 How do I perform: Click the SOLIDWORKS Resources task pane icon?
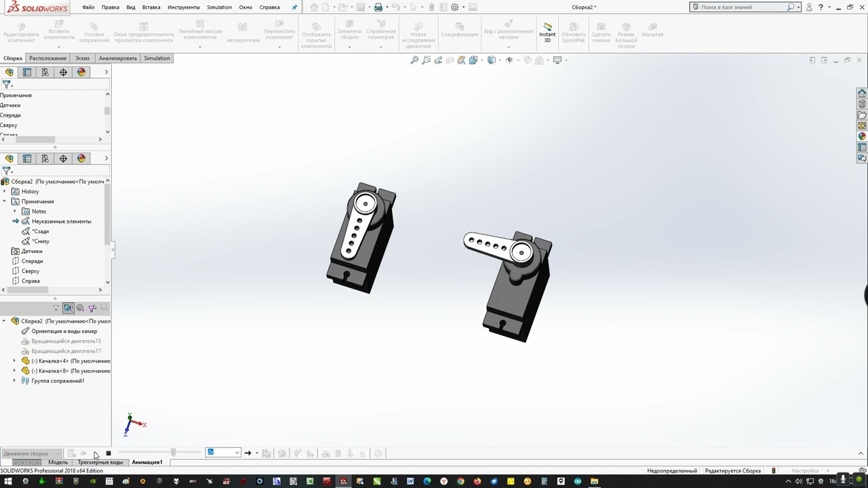click(862, 93)
